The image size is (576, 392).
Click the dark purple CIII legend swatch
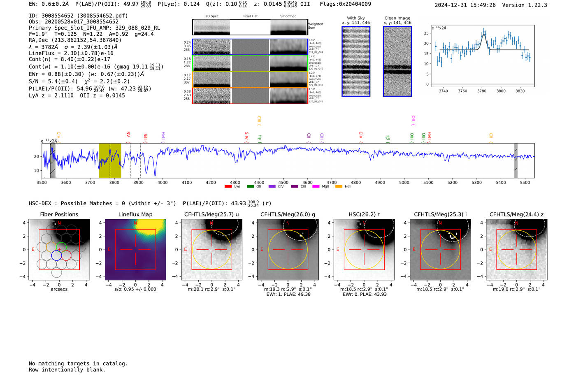click(295, 187)
